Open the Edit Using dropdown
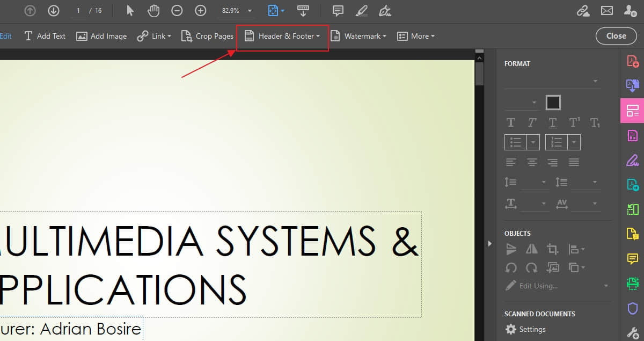Viewport: 644px width, 341px height. pyautogui.click(x=558, y=286)
